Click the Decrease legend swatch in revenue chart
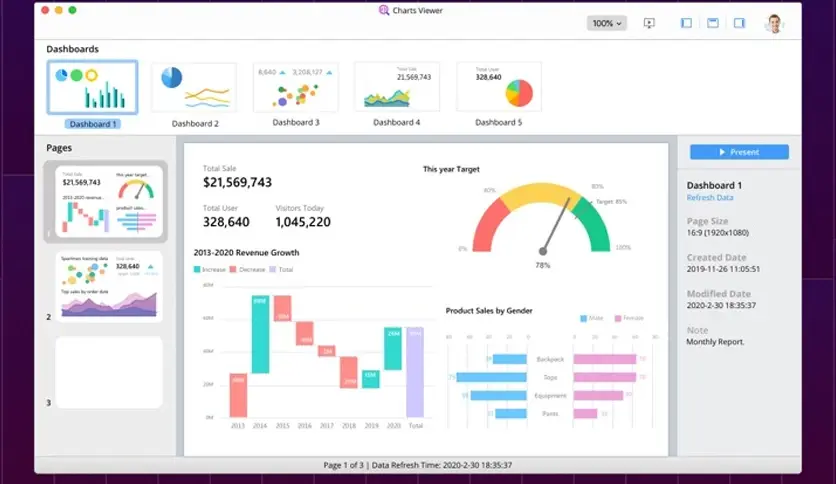836x484 pixels. [x=233, y=270]
